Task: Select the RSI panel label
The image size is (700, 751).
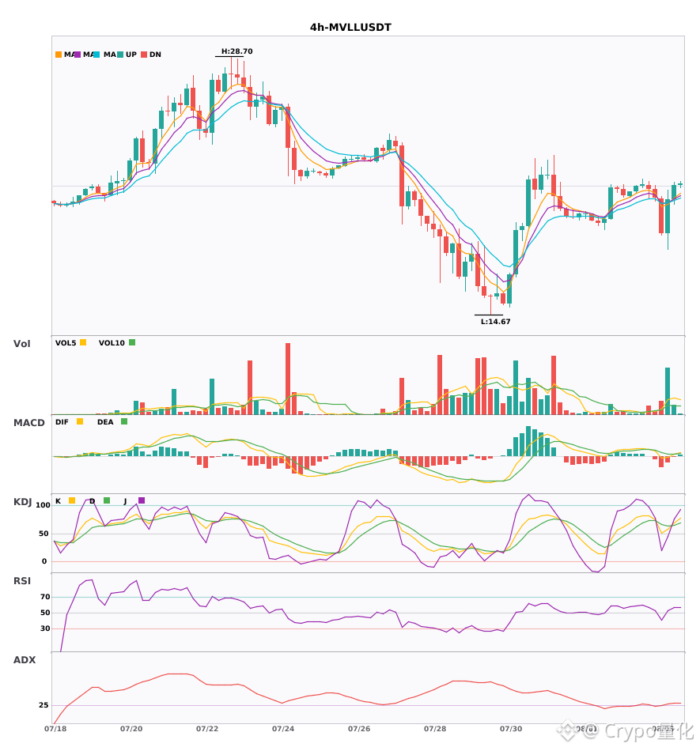Action: click(21, 581)
